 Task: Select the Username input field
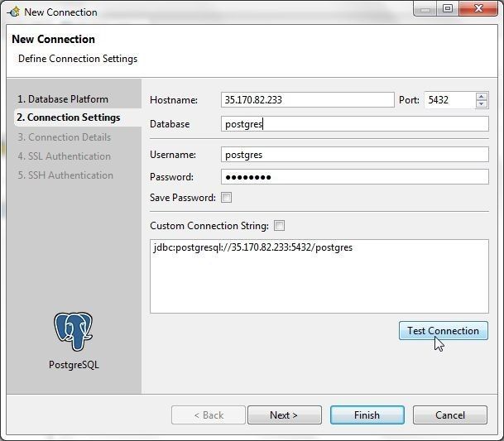[x=354, y=155]
